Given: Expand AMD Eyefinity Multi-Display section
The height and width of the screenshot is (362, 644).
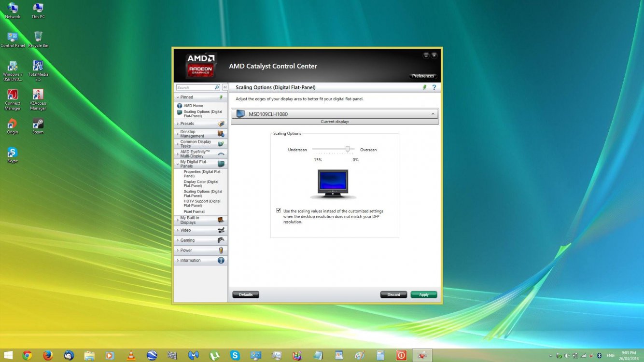Looking at the screenshot, I should tap(200, 154).
